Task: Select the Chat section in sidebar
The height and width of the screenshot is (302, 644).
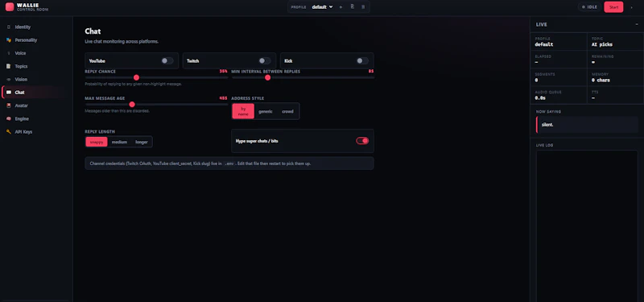Action: tap(35, 93)
